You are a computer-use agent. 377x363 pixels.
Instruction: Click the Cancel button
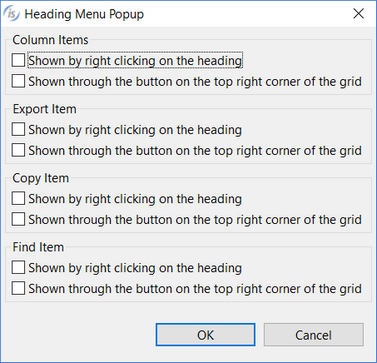click(x=314, y=335)
